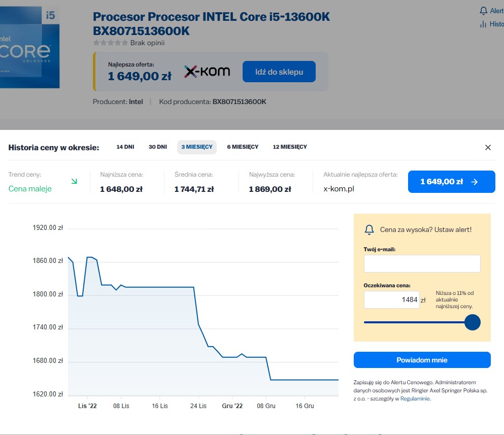Click the Alert bell icon
The image size is (504, 435).
tap(483, 11)
